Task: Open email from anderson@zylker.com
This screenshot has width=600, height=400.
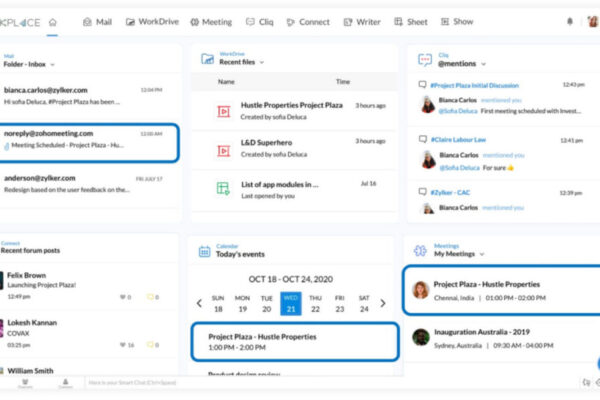Action: [88, 184]
